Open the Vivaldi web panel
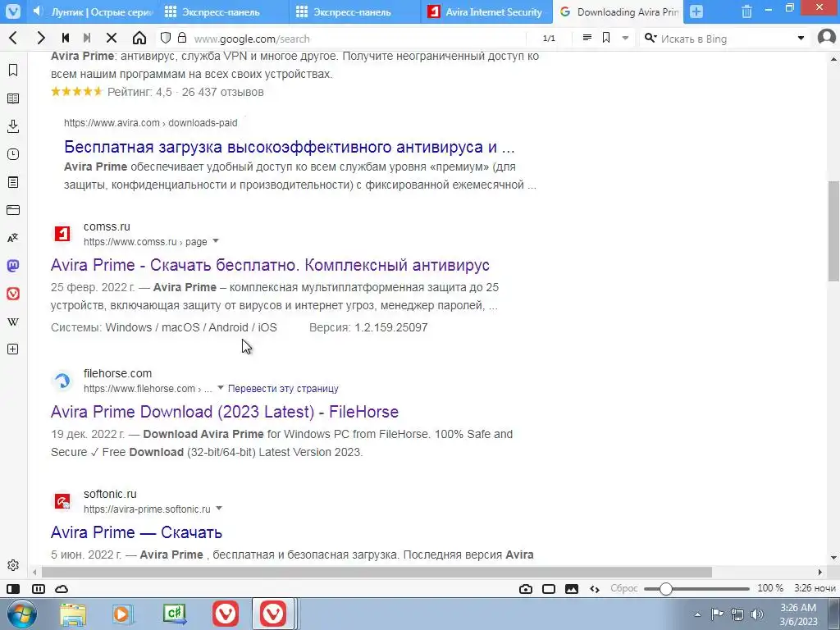This screenshot has width=840, height=630. [x=13, y=294]
